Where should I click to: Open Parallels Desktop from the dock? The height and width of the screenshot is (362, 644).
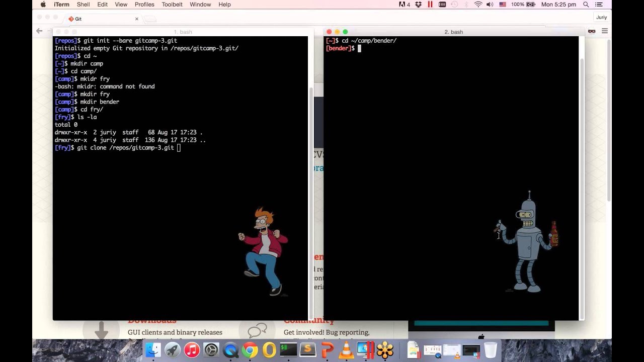click(x=366, y=349)
